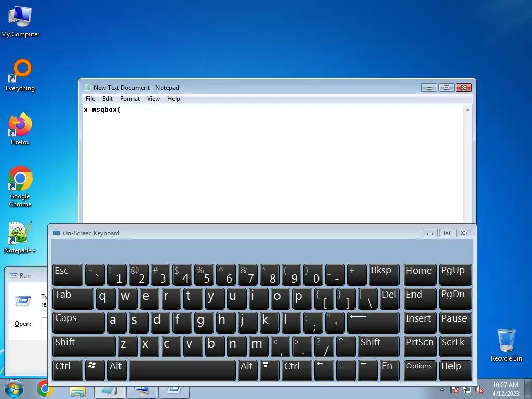Toggle the left Ctrl key
Image resolution: width=532 pixels, height=399 pixels.
coord(68,370)
